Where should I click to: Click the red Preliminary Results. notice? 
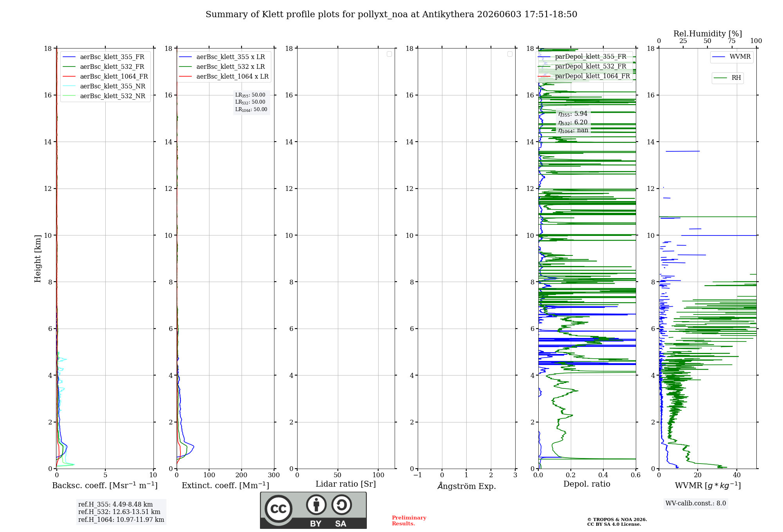tap(409, 521)
